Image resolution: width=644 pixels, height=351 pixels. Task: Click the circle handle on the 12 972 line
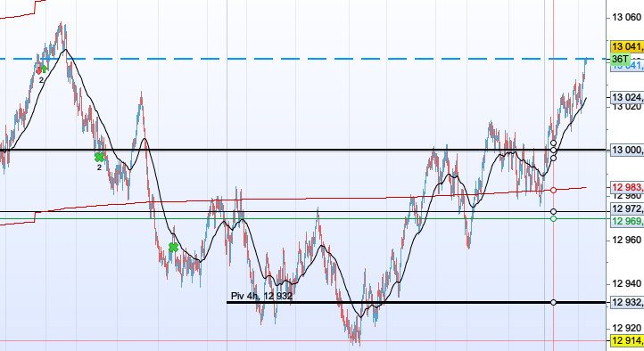point(553,212)
